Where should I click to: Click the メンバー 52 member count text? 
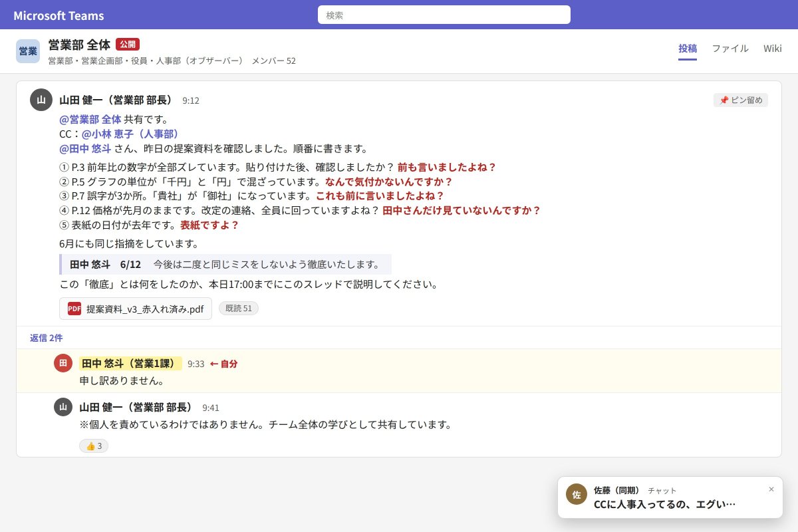pos(273,61)
